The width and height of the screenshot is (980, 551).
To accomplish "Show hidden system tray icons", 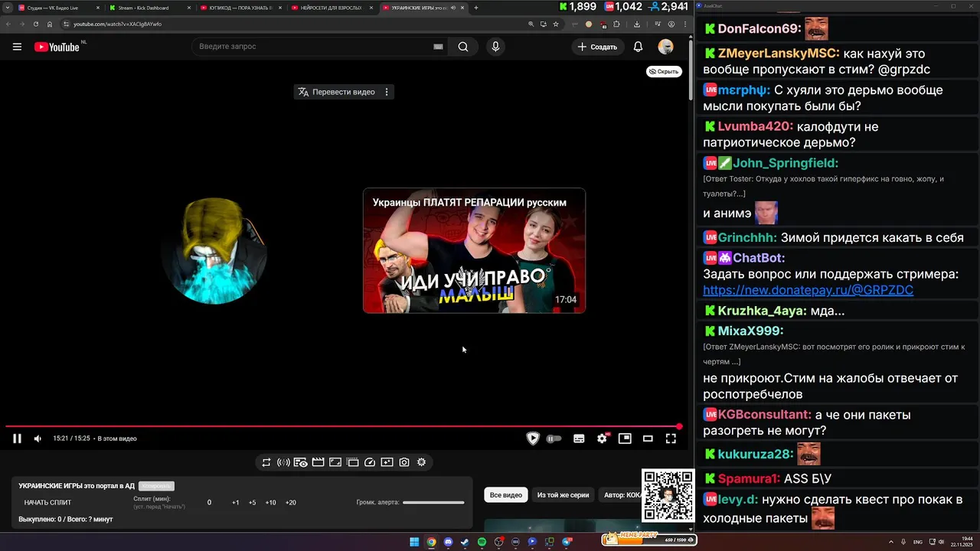I will [890, 542].
